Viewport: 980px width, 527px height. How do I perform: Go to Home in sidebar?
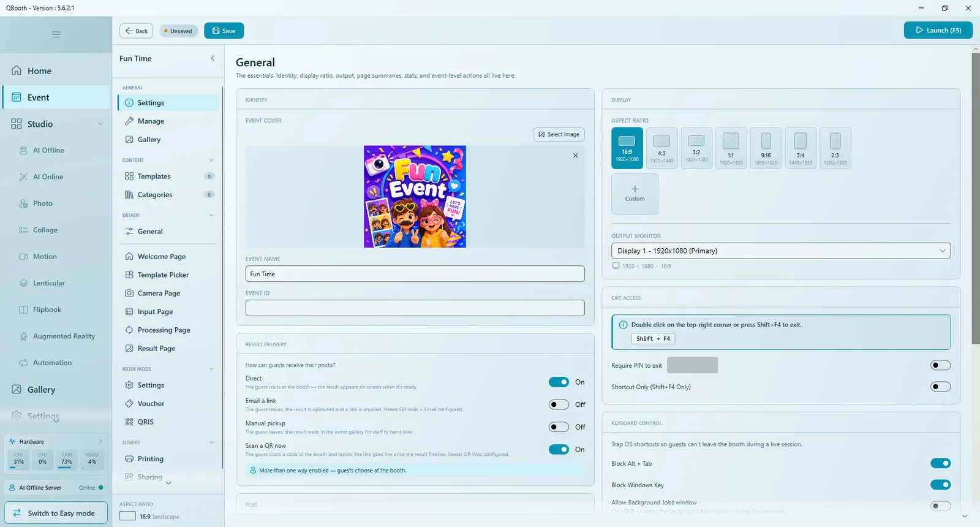coord(56,71)
